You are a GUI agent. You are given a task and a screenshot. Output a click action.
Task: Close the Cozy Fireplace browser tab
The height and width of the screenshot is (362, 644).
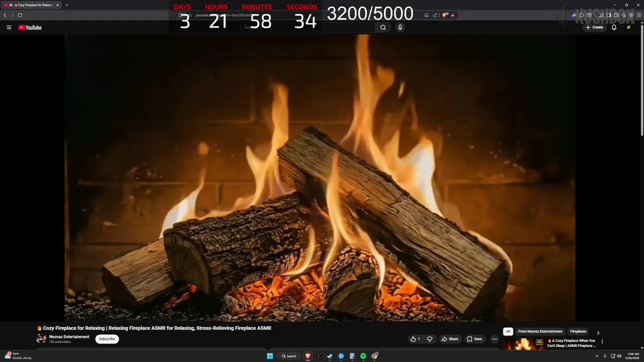tap(57, 5)
